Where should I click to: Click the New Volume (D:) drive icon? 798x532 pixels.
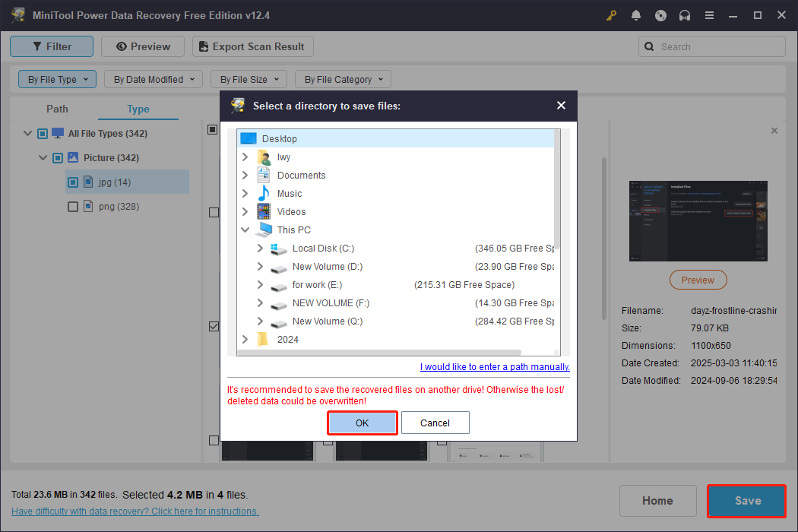(x=278, y=268)
